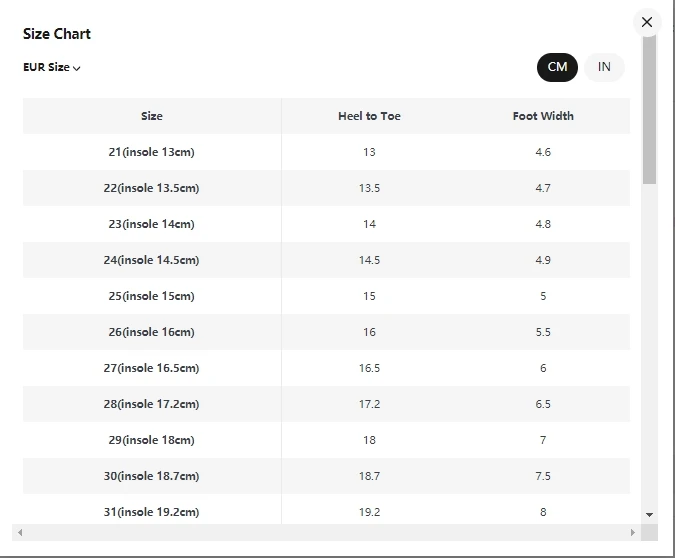The height and width of the screenshot is (558, 675).
Task: Click the horizontal scrollbar left arrow
Action: (x=20, y=532)
